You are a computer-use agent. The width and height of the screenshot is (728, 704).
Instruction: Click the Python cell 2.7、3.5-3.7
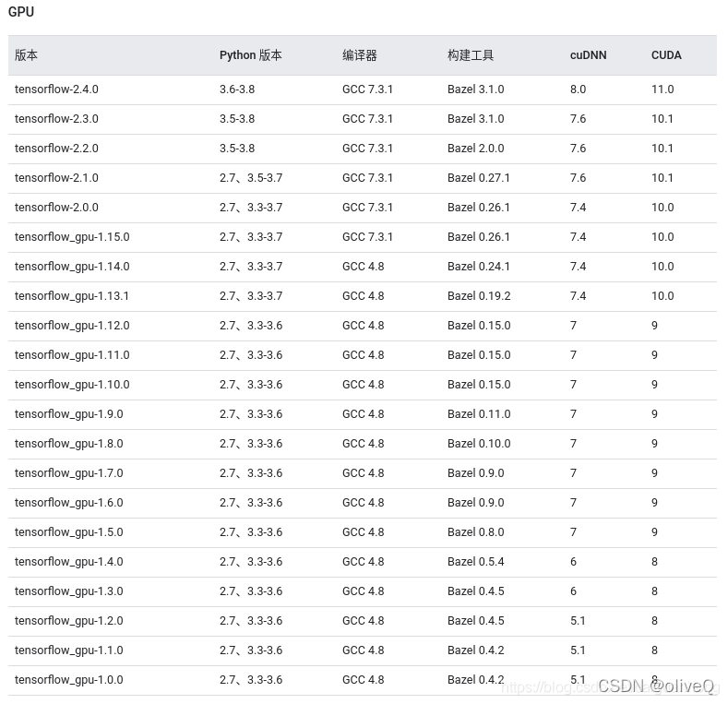click(x=251, y=178)
